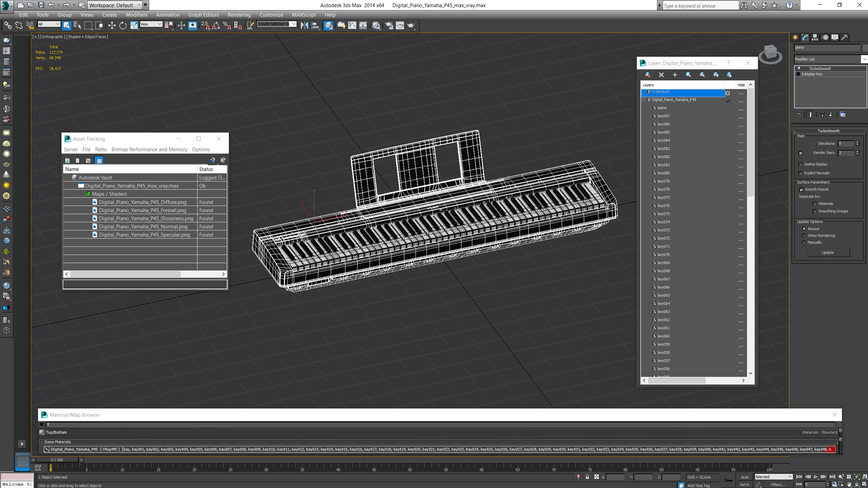Screen dimensions: 868x488
Task: Open the key filter Selected dropdown
Action: [x=774, y=477]
